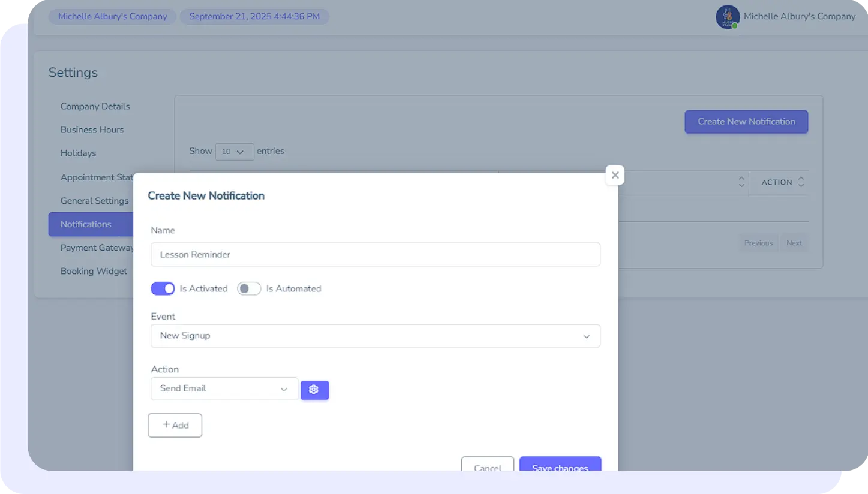
Task: Click the sort arrows on Action column
Action: 801,182
